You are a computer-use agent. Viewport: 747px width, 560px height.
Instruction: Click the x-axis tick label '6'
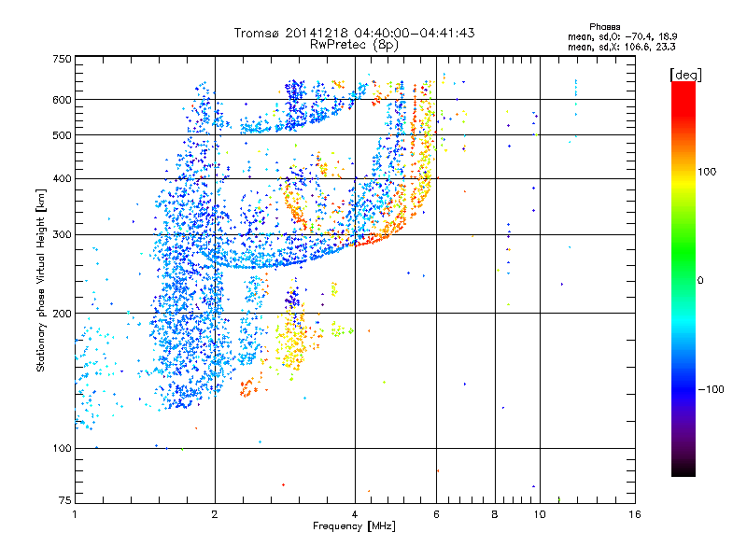[436, 514]
